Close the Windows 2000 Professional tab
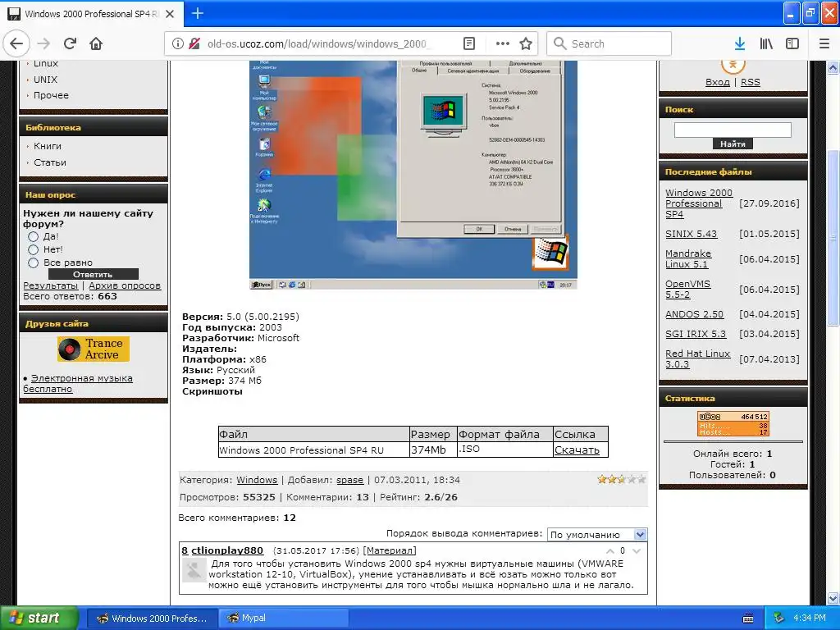 point(170,14)
